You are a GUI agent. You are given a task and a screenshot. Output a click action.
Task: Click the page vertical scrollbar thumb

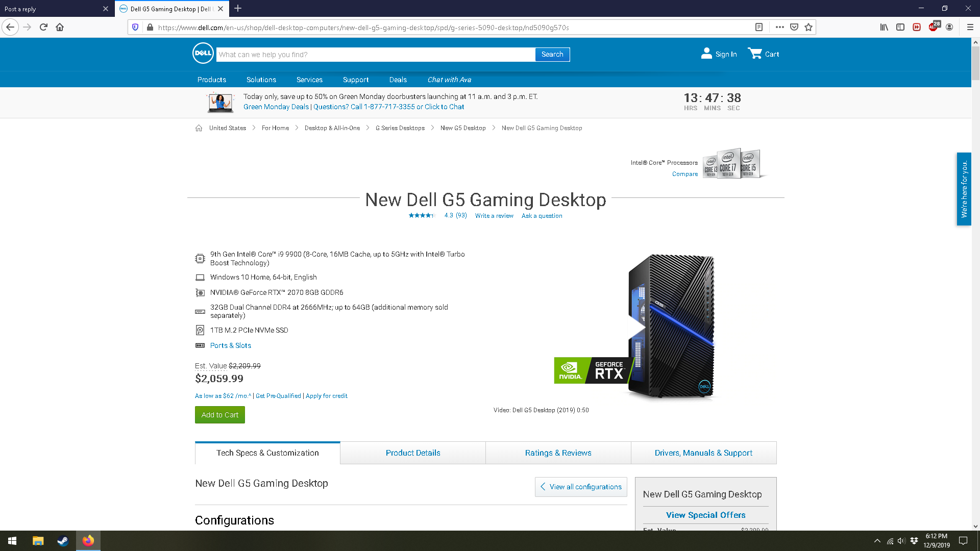point(975,64)
